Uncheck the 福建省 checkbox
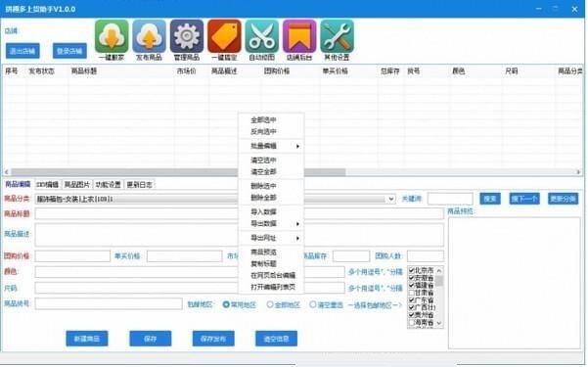 click(411, 285)
